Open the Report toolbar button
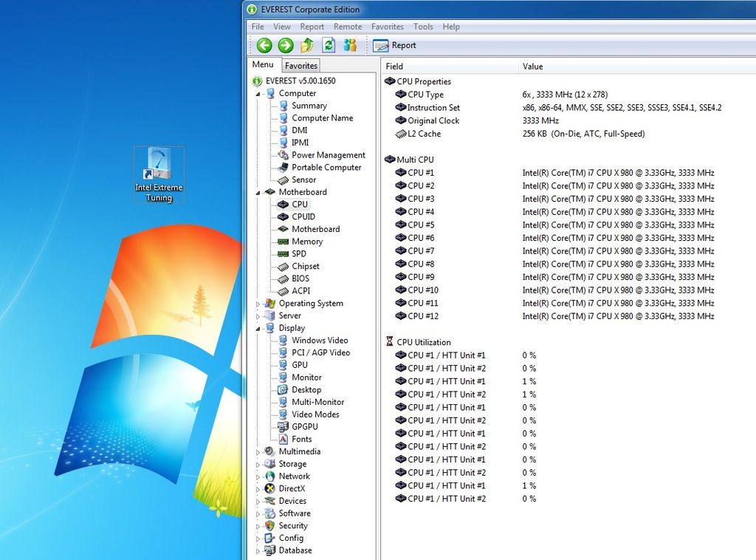 click(394, 45)
